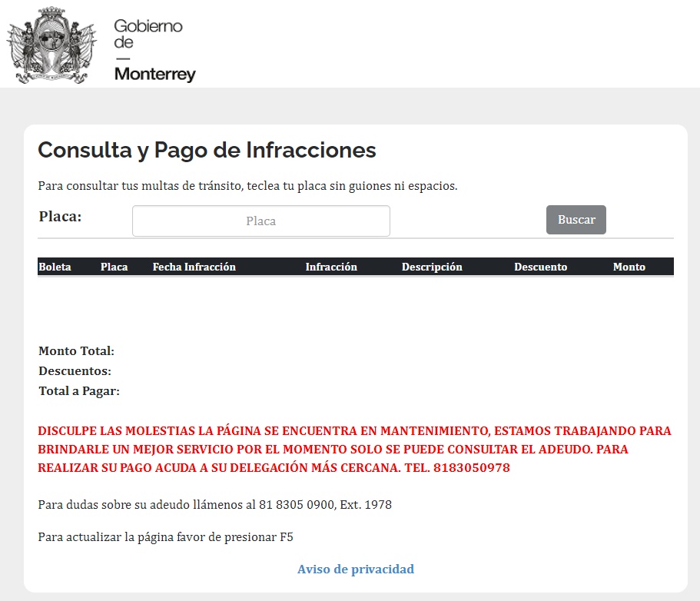Click the Consulta y Pago de Infracciones heading
This screenshot has width=700, height=601.
[207, 150]
